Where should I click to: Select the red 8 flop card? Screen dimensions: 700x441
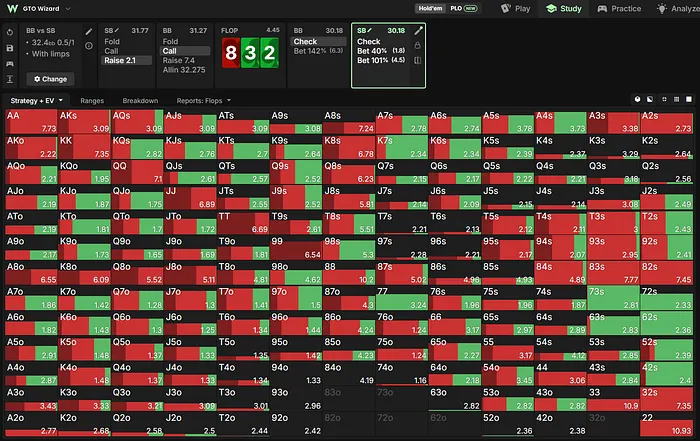(231, 53)
